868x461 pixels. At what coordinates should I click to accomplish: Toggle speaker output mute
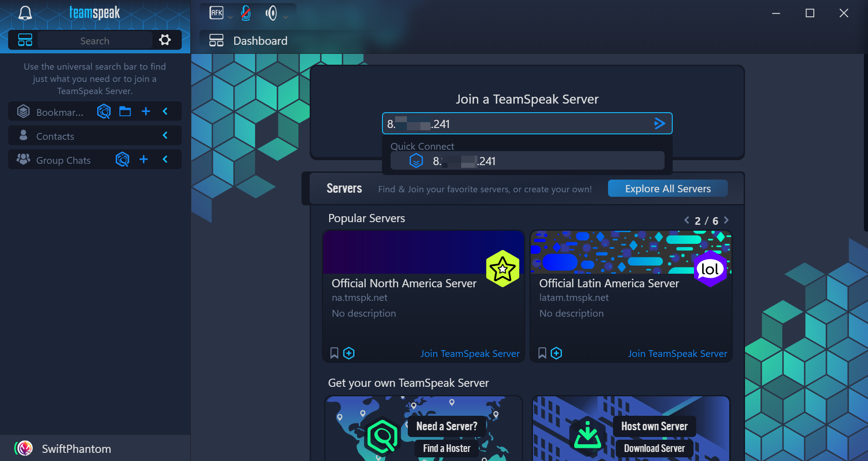coord(271,13)
